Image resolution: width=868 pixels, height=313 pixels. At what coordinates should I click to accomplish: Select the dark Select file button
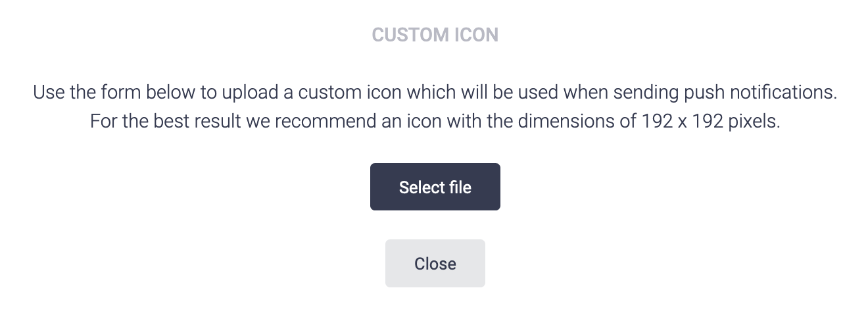tap(435, 187)
